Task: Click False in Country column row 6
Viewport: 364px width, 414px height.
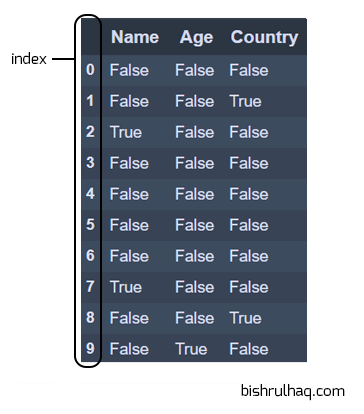Action: click(x=249, y=256)
